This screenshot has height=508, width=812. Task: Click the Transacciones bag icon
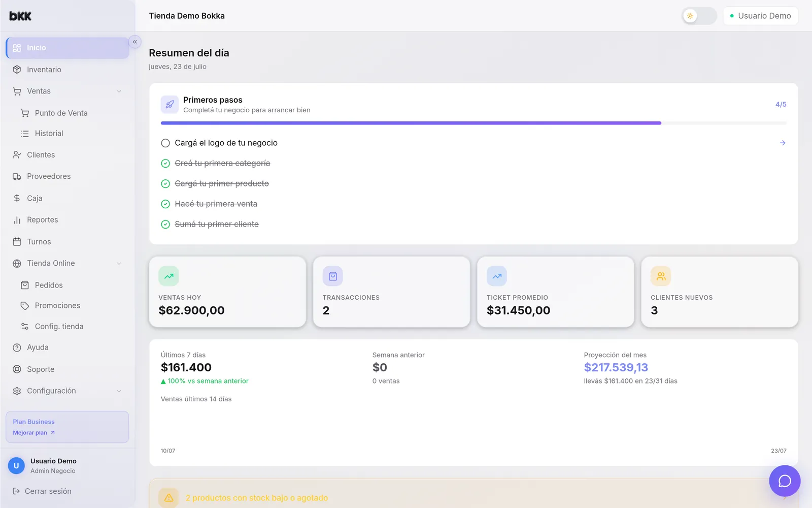click(333, 276)
